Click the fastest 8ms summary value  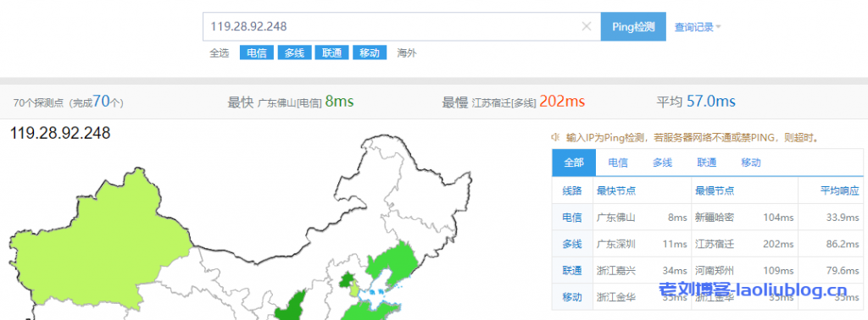click(339, 102)
